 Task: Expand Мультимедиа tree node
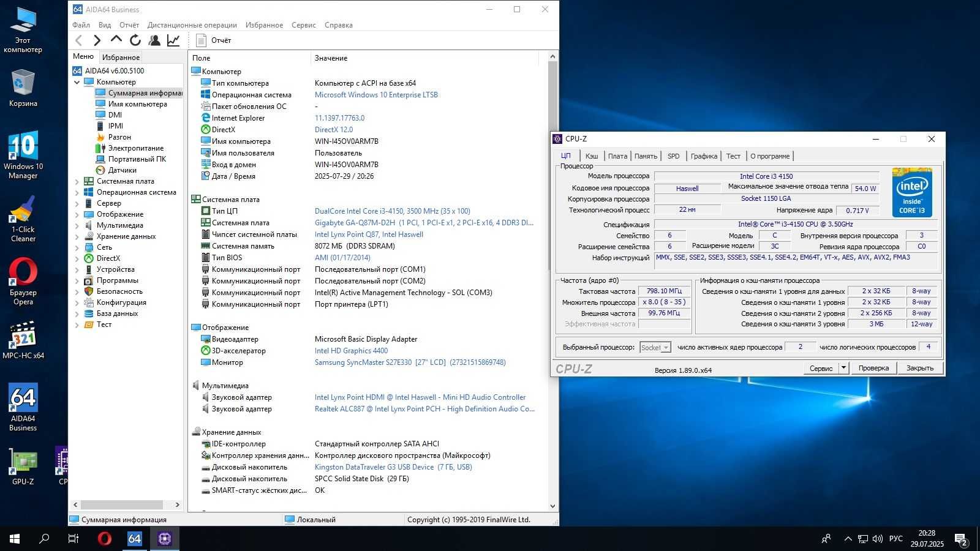point(77,225)
